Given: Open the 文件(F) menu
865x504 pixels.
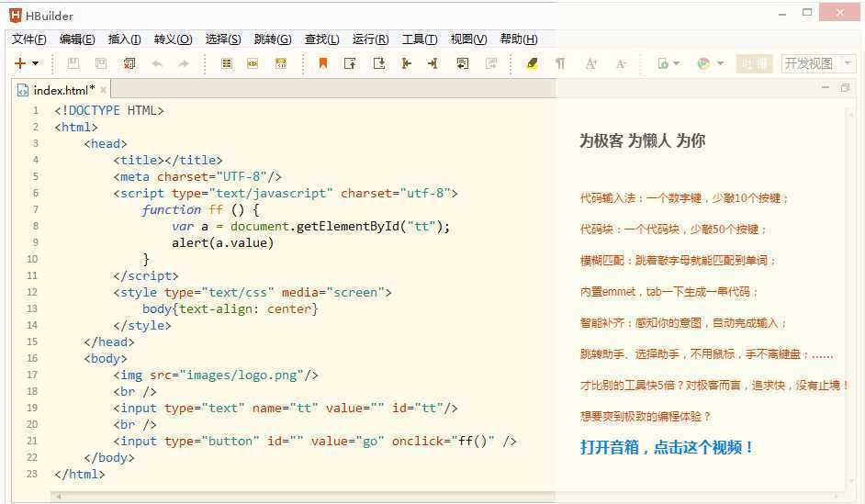Looking at the screenshot, I should point(29,39).
